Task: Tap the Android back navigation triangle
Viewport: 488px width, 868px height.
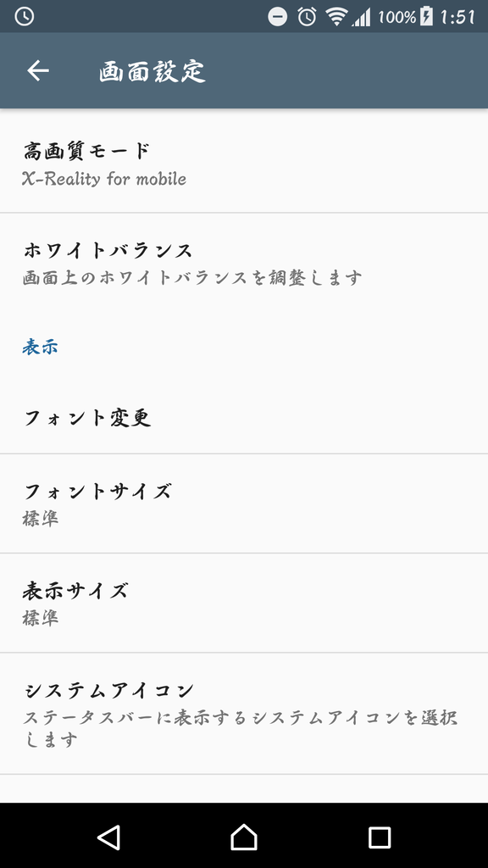Action: point(109,837)
